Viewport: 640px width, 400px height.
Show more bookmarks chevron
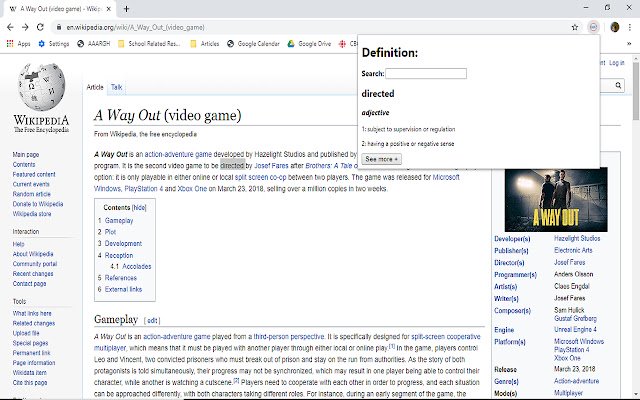(629, 44)
